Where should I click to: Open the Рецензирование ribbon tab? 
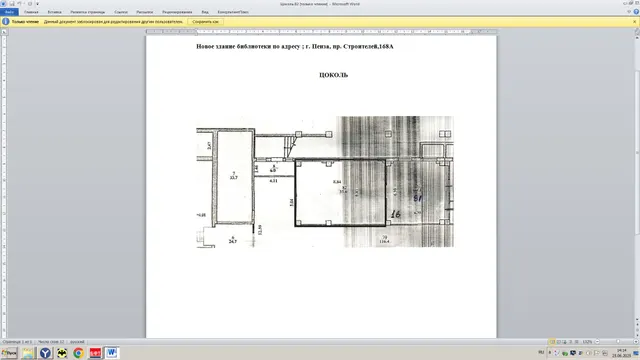(x=177, y=12)
